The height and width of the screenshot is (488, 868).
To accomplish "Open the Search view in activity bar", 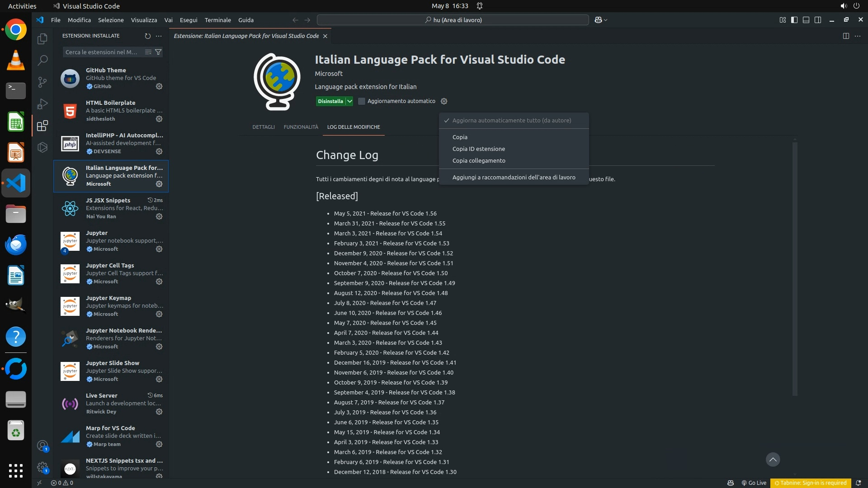I will 42,60.
